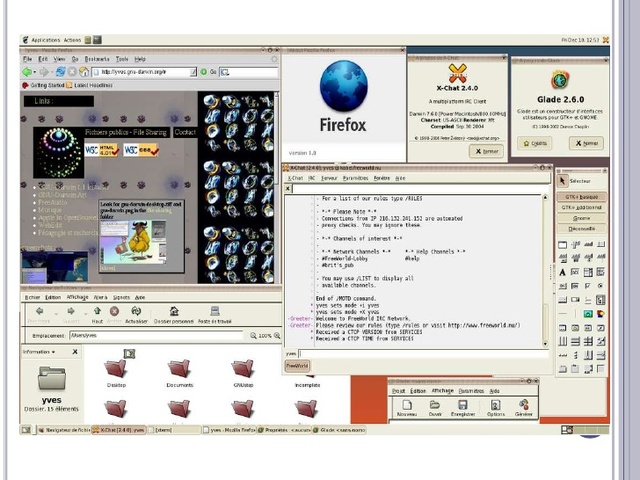Click the terminal launcher in the top panel
Viewport: 640px width, 480px height.
pyautogui.click(x=97, y=40)
